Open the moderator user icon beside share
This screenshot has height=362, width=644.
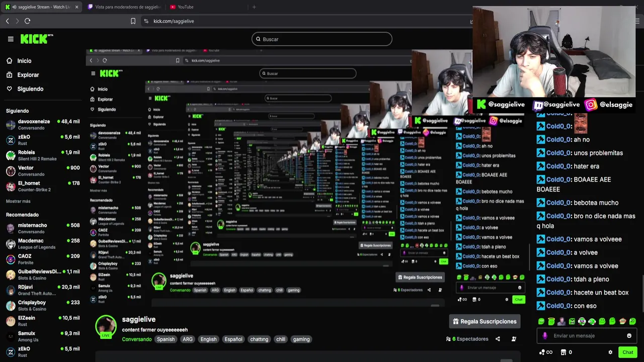point(514,339)
